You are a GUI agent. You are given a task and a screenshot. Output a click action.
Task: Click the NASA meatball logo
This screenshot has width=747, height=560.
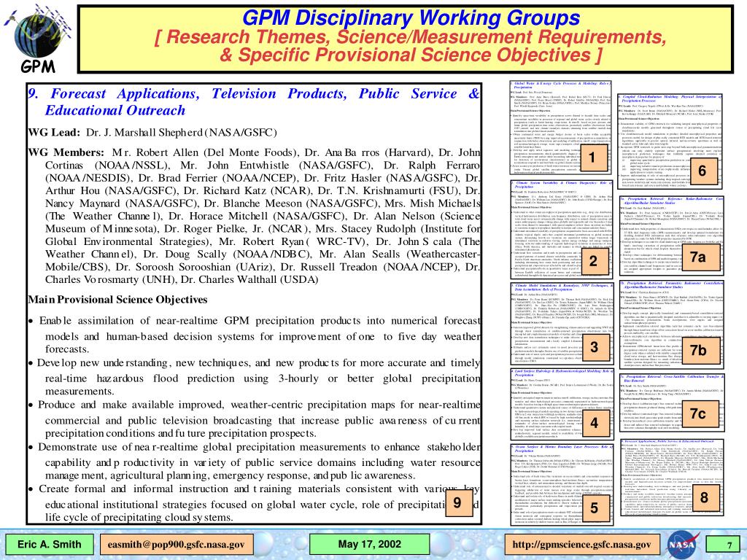[x=682, y=544]
